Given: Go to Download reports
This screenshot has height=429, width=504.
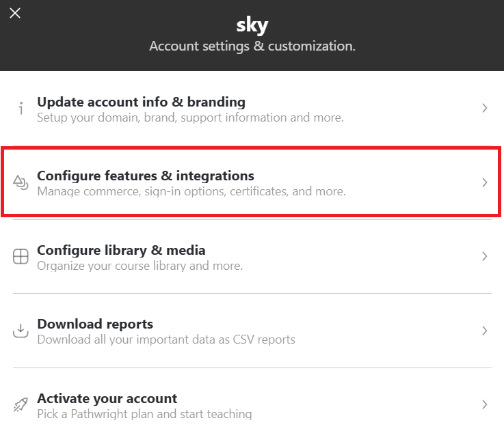Looking at the screenshot, I should coord(95,324).
